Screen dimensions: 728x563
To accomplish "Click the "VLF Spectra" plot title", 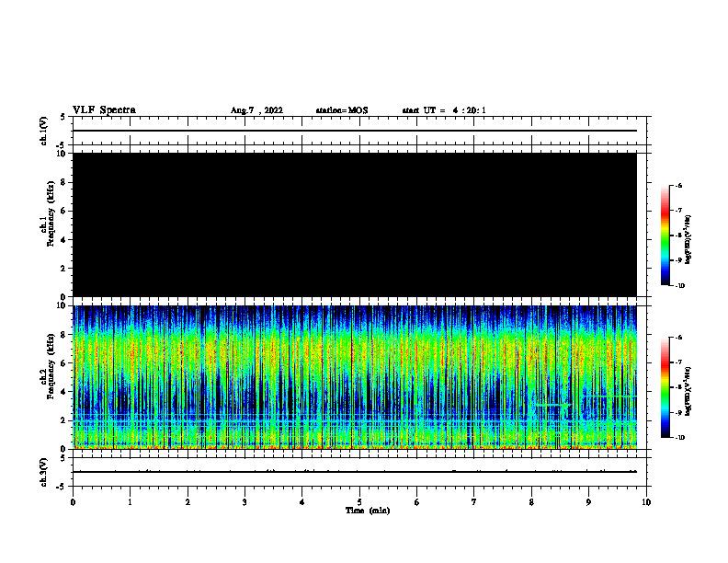I will [x=104, y=110].
